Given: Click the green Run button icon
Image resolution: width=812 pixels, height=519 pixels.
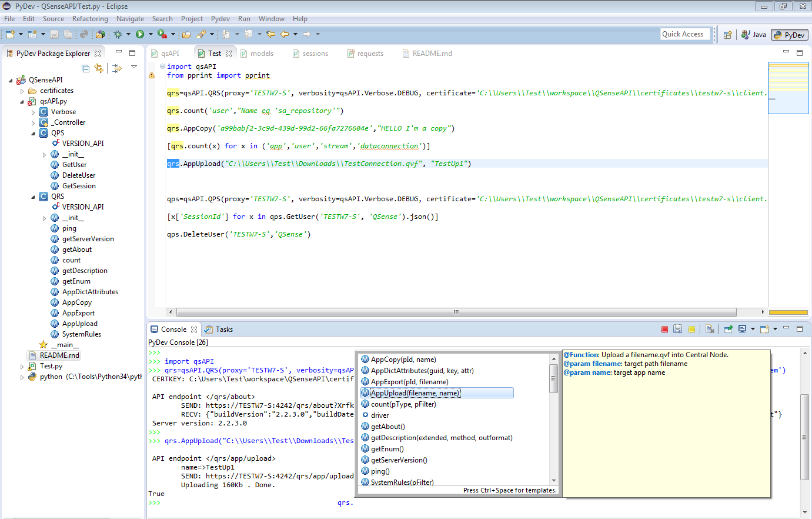Looking at the screenshot, I should [140, 34].
